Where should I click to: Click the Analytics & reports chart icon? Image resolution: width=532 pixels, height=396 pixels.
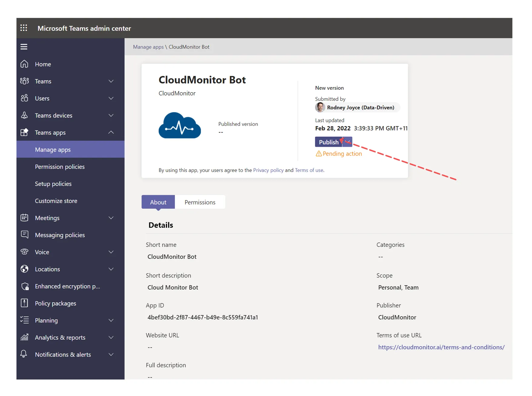tap(24, 337)
